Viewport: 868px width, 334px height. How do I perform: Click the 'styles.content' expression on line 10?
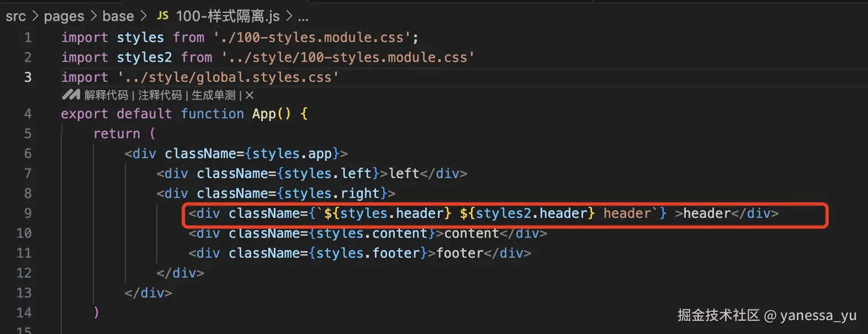click(372, 233)
